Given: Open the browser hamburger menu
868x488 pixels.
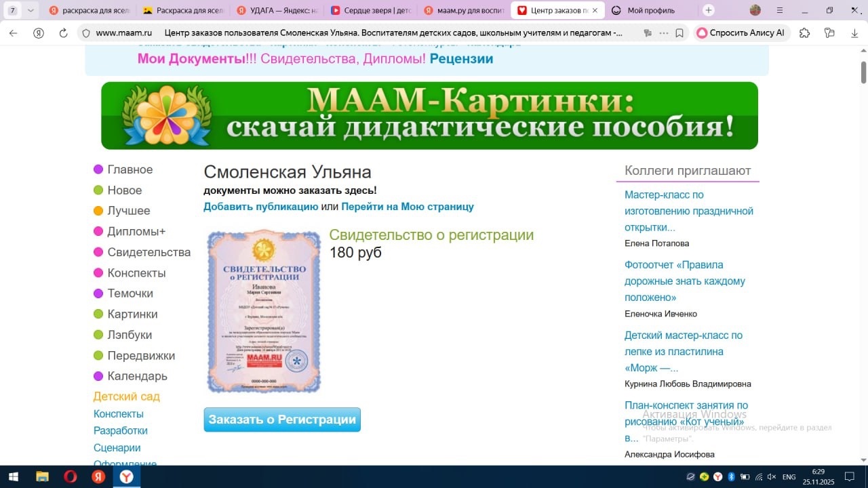Looking at the screenshot, I should 780,10.
